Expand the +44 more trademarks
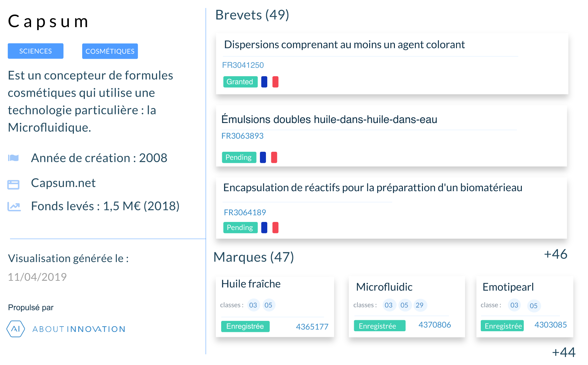Image resolution: width=588 pixels, height=365 pixels. click(x=564, y=352)
